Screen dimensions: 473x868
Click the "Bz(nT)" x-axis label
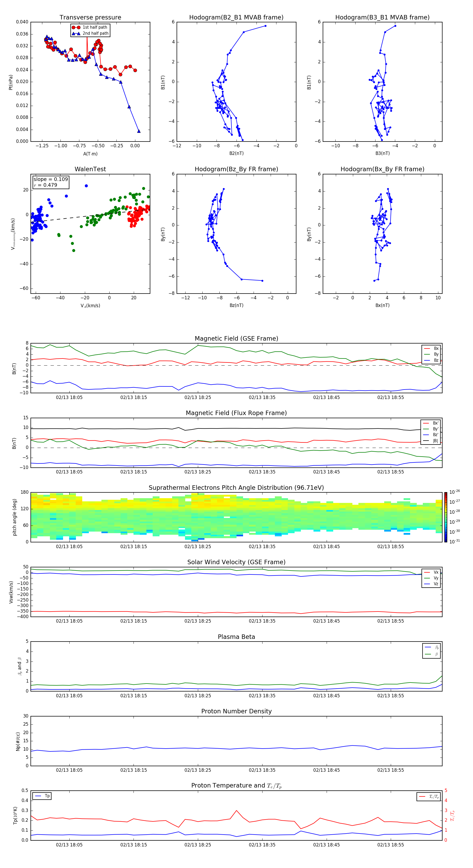point(236,306)
